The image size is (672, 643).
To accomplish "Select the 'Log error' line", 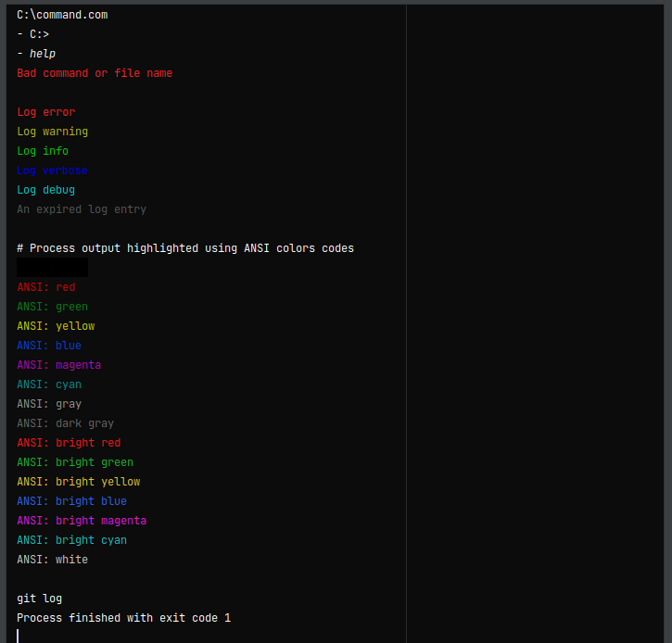I will (45, 112).
